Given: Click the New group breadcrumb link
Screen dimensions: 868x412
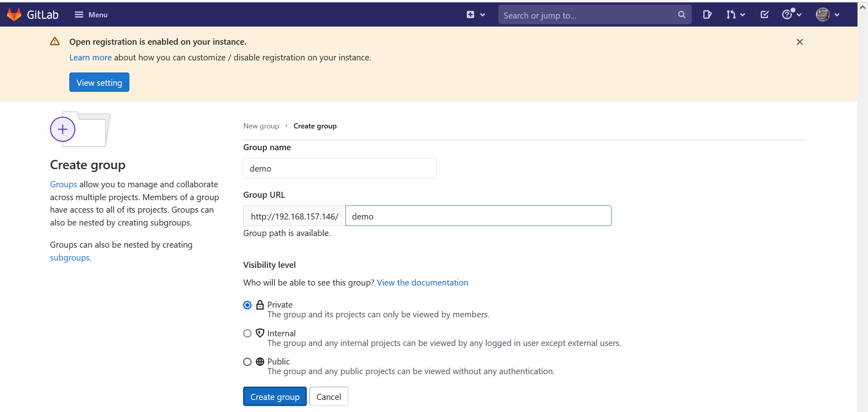Looking at the screenshot, I should pyautogui.click(x=261, y=126).
